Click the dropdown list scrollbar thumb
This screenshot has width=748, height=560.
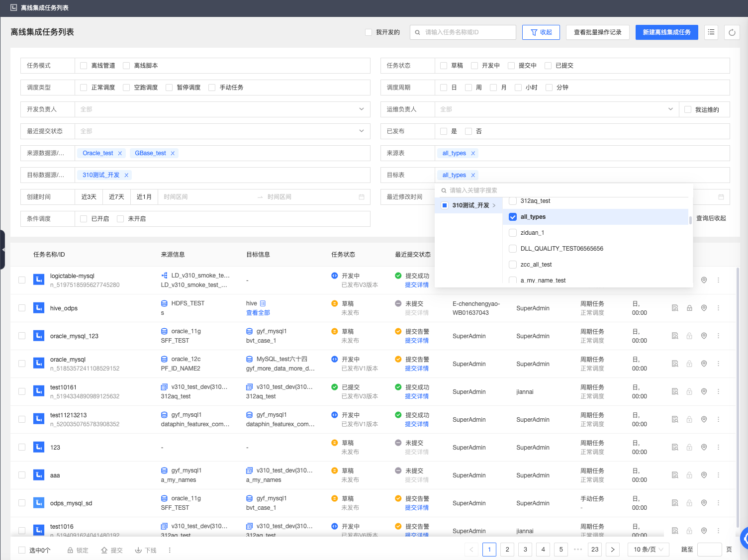point(690,220)
